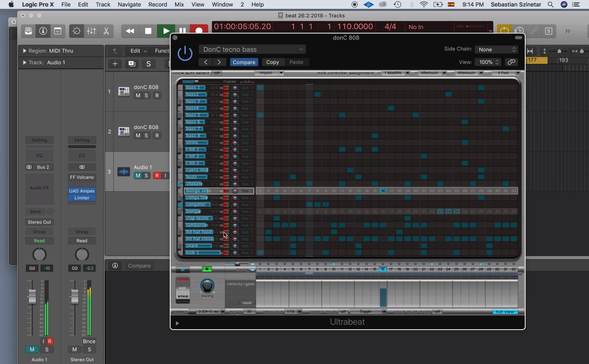
Task: Click the FF Volcano plugin slot
Action: tap(82, 177)
